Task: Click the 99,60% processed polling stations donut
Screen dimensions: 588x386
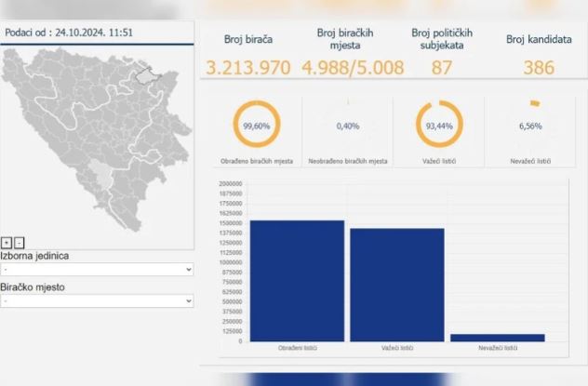Action: (254, 125)
